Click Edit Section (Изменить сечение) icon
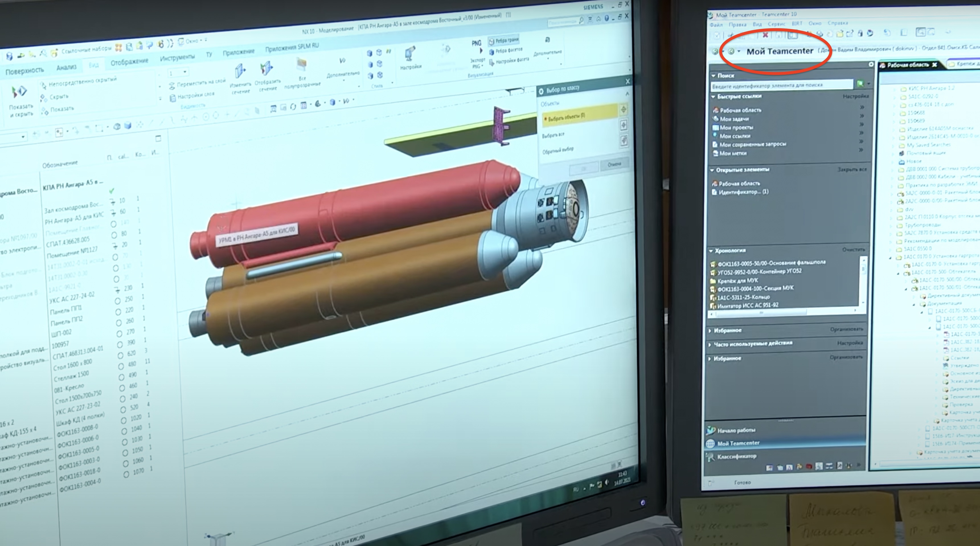This screenshot has width=980, height=546. (240, 71)
